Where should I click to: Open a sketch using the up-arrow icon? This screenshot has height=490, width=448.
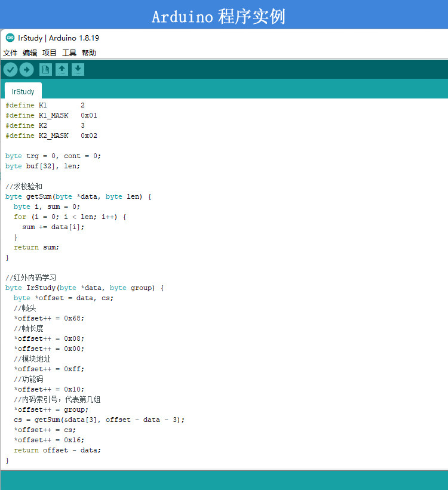point(62,69)
